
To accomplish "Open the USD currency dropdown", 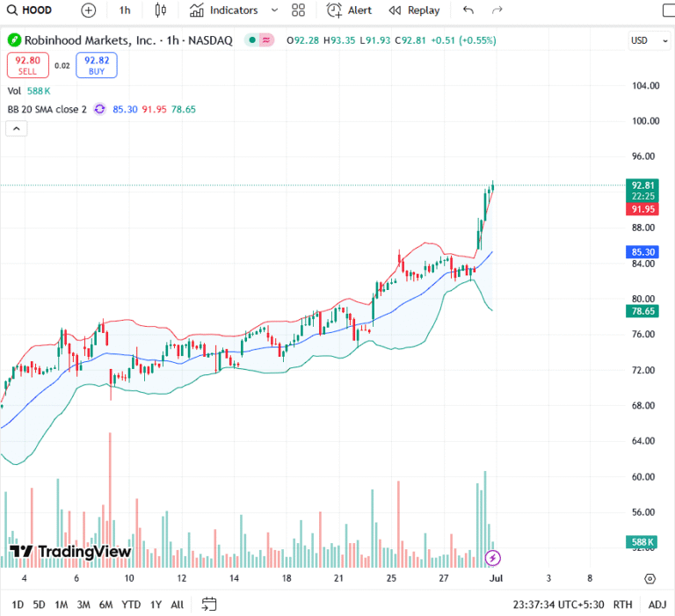I will (649, 40).
